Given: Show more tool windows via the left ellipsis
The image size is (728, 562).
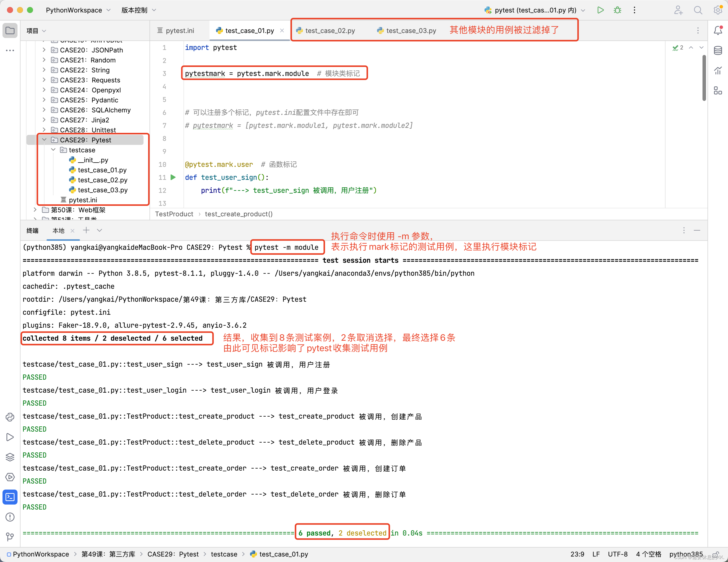Looking at the screenshot, I should point(10,51).
